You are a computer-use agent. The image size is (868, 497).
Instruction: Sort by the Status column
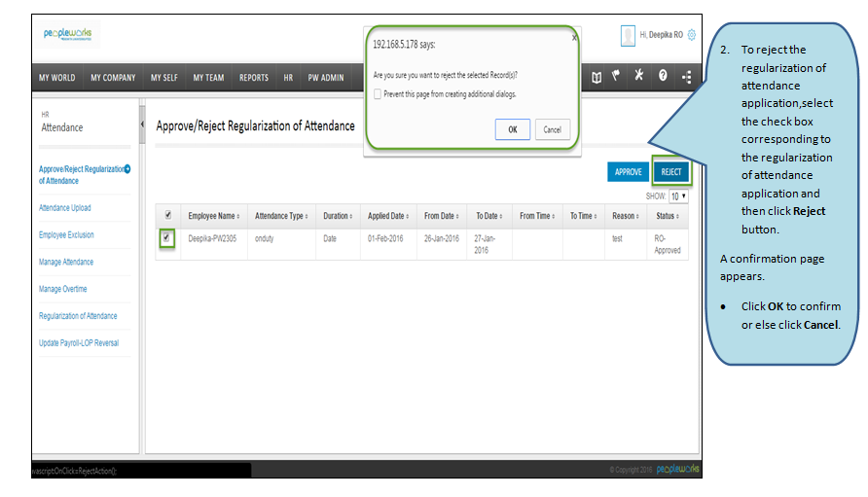pyautogui.click(x=668, y=216)
